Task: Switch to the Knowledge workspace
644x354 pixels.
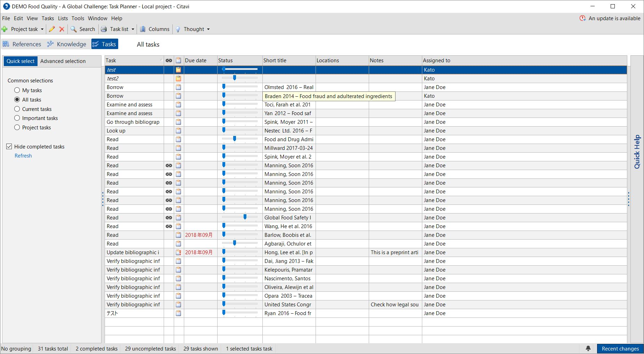Action: point(67,44)
